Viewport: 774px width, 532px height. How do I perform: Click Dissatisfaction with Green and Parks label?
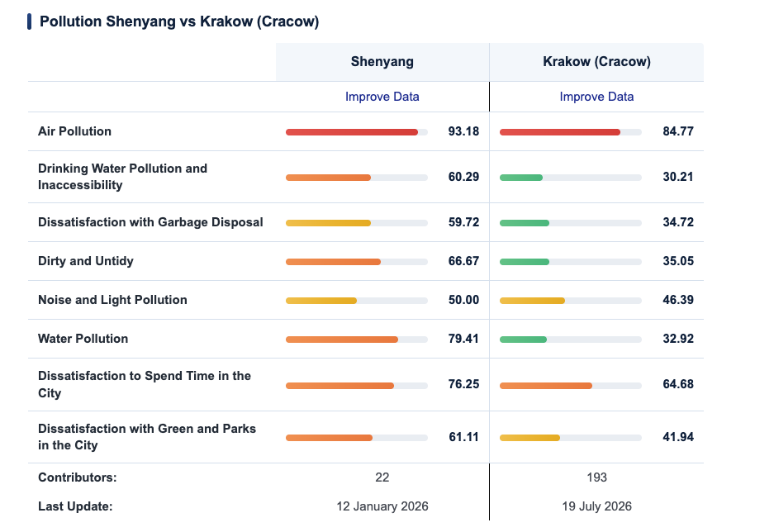coord(146,437)
